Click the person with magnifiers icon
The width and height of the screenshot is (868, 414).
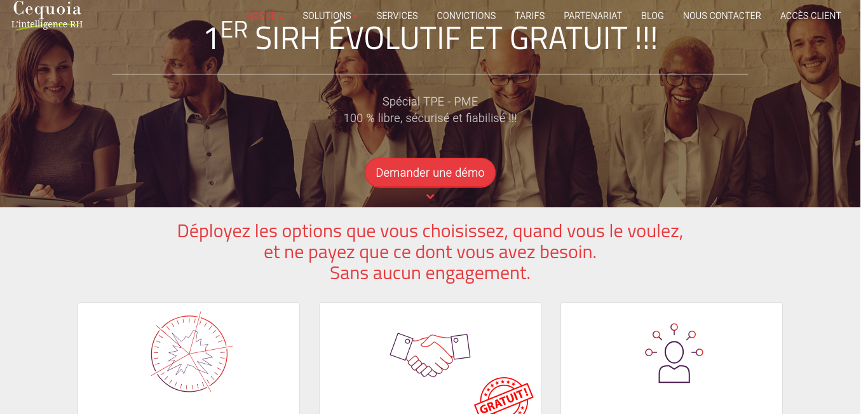674,353
